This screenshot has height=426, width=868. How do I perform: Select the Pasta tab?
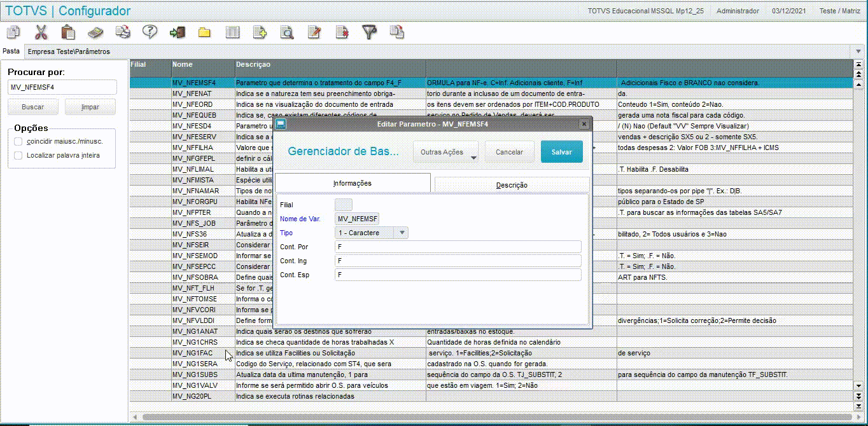click(11, 51)
